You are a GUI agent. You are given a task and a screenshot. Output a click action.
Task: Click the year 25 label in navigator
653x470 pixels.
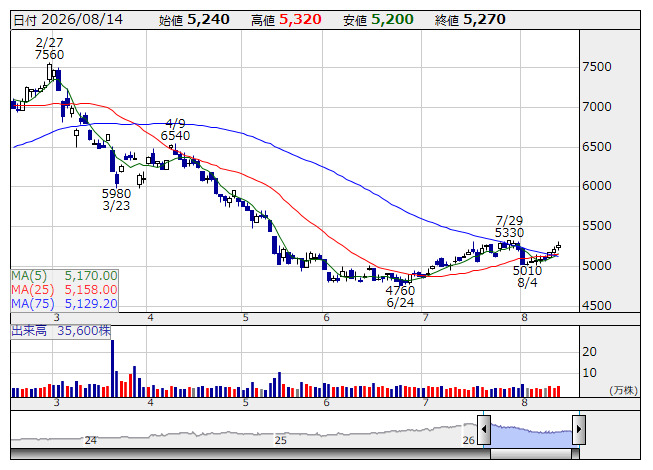pos(281,440)
